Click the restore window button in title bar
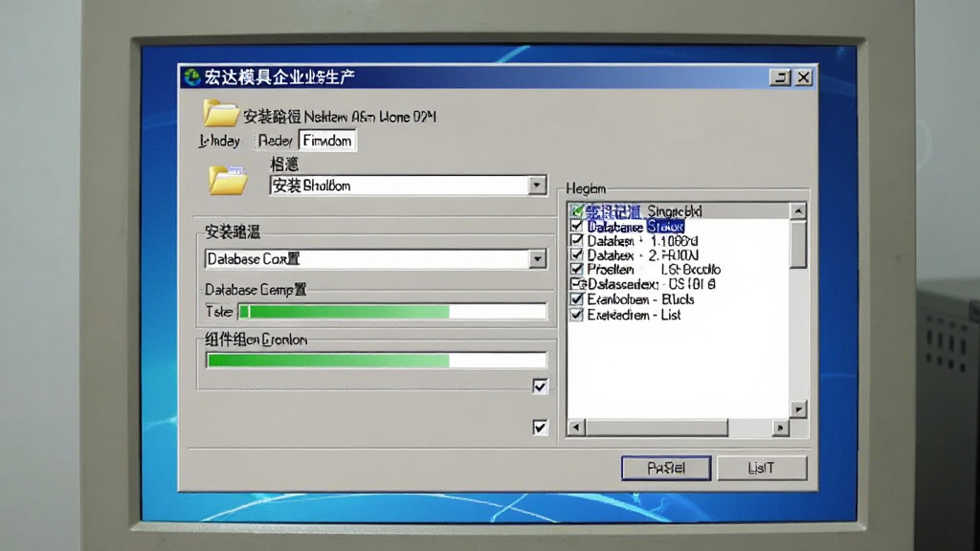Image resolution: width=980 pixels, height=551 pixels. (780, 77)
